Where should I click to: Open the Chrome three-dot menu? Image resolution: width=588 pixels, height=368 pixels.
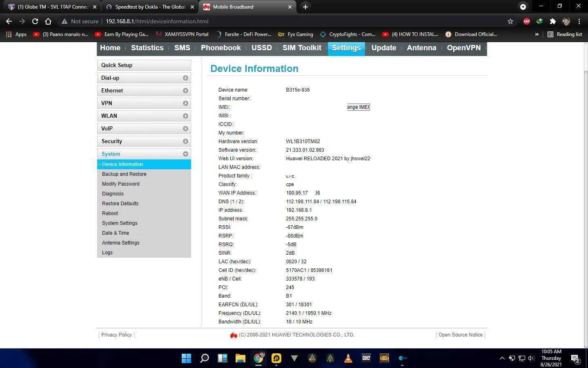point(579,21)
